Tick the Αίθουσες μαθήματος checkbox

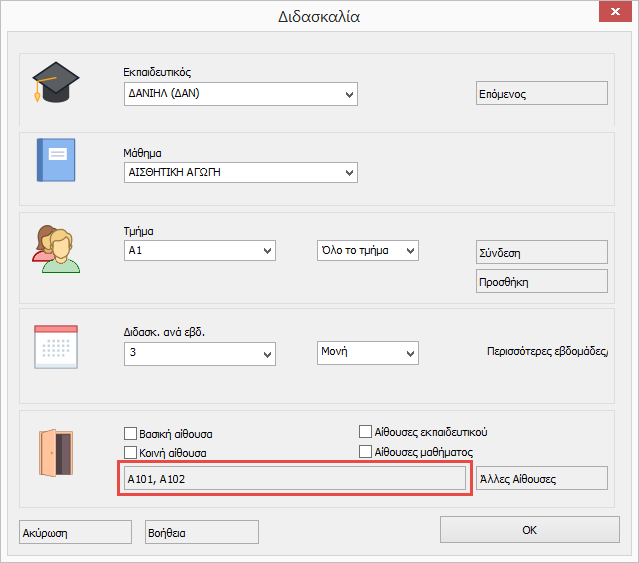[366, 452]
